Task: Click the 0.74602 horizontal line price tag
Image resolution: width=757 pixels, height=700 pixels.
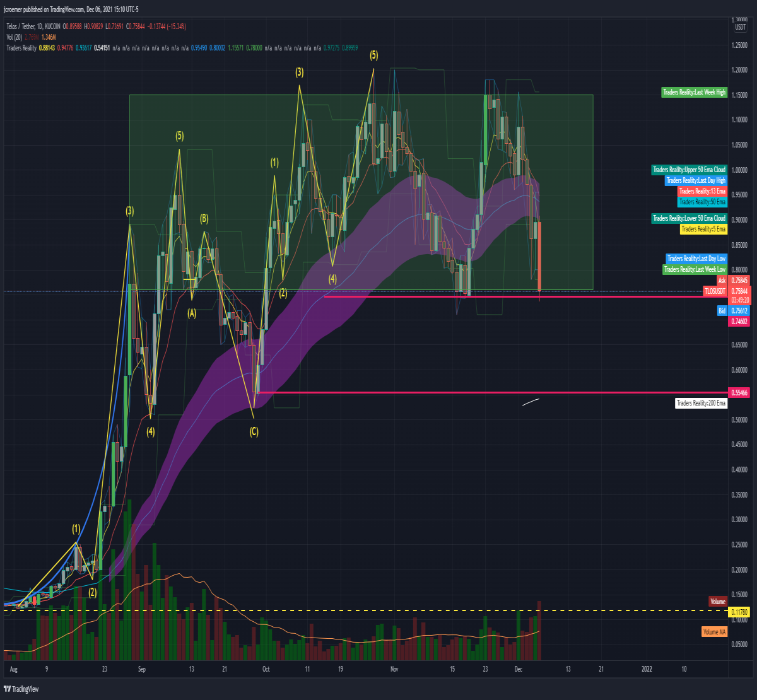Action: [739, 322]
